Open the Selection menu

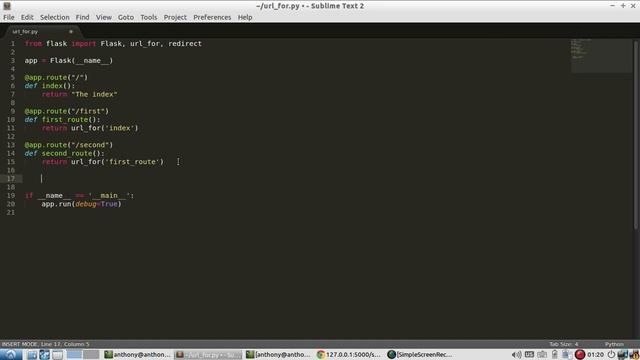pyautogui.click(x=55, y=17)
